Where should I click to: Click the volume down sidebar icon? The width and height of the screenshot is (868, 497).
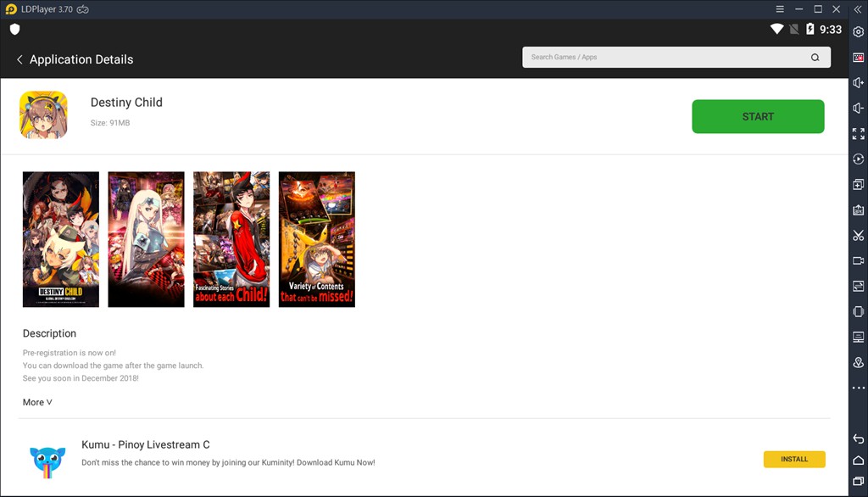tap(858, 108)
